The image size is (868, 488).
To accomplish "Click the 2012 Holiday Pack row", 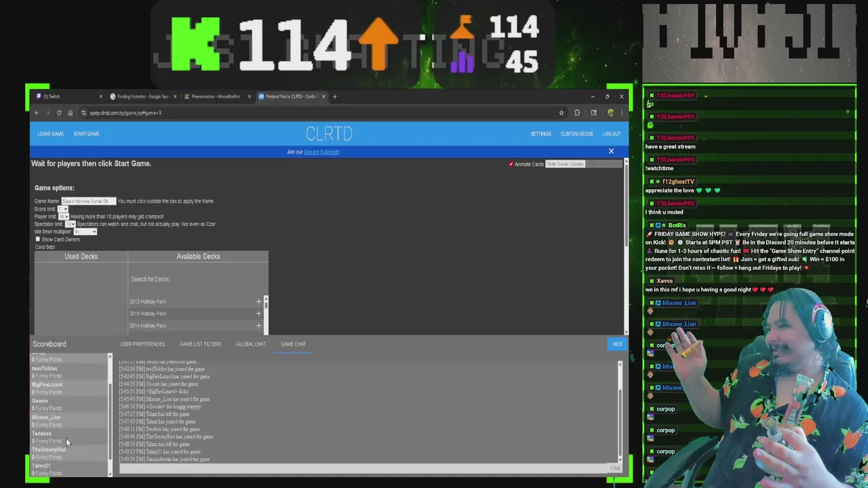I will point(197,302).
